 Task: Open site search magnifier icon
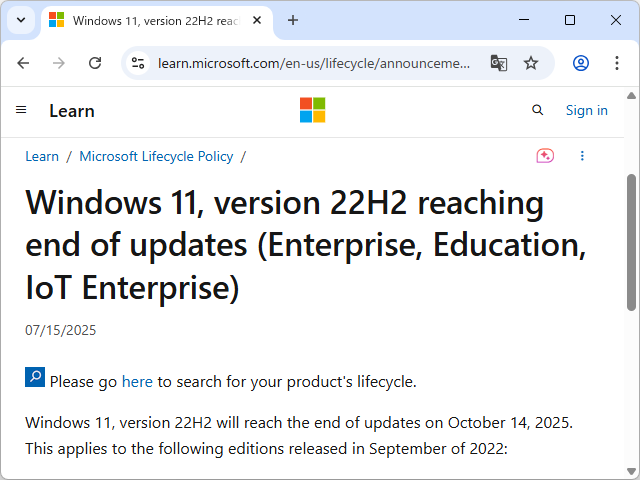[538, 110]
